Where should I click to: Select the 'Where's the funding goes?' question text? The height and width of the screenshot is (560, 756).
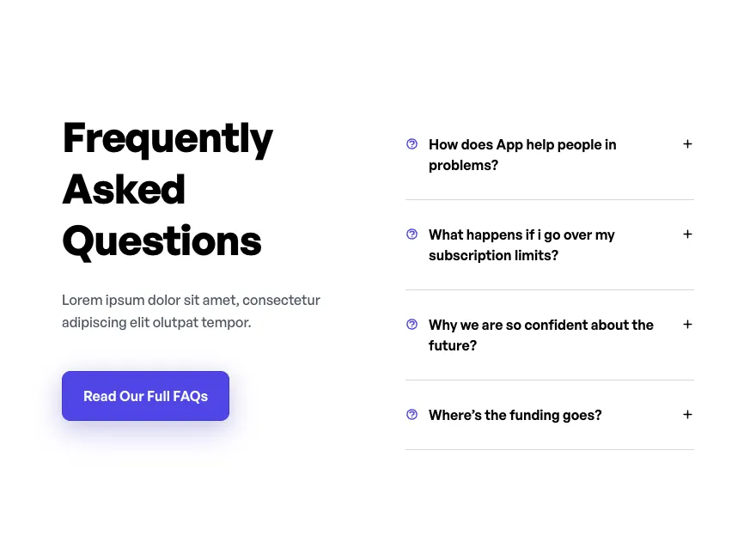tap(515, 416)
